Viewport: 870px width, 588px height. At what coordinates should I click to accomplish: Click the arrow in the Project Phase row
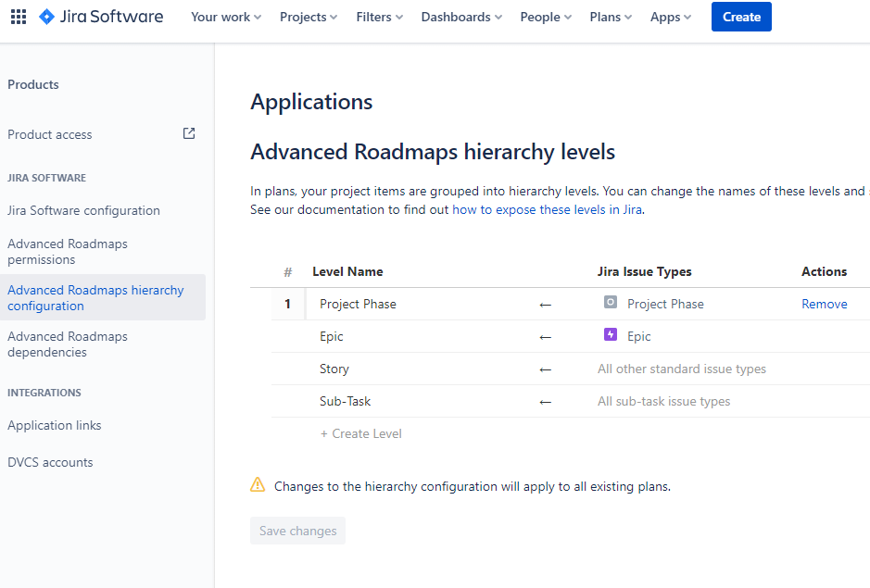(x=546, y=305)
